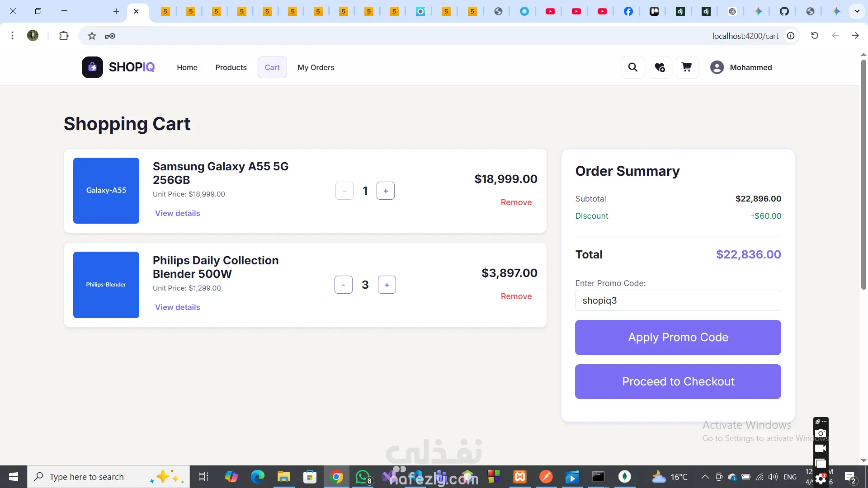Focus the promo code input field
868x488 pixels.
coord(678,300)
